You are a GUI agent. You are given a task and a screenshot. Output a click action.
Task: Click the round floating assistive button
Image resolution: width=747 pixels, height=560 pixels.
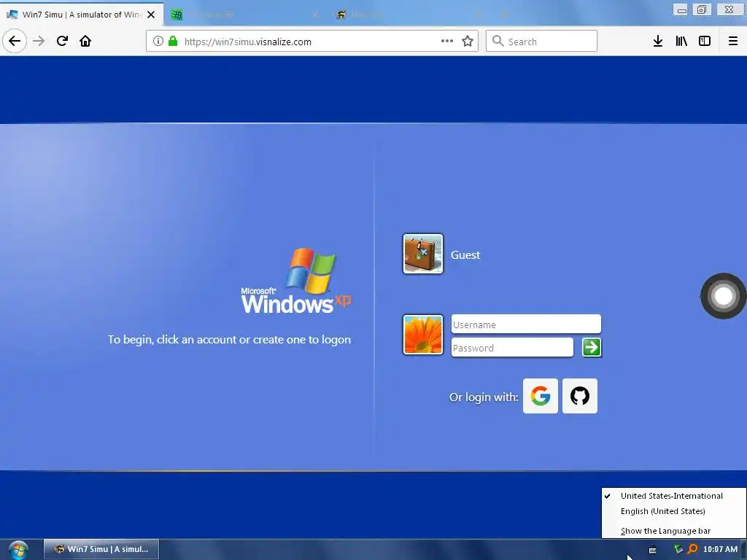(x=723, y=296)
